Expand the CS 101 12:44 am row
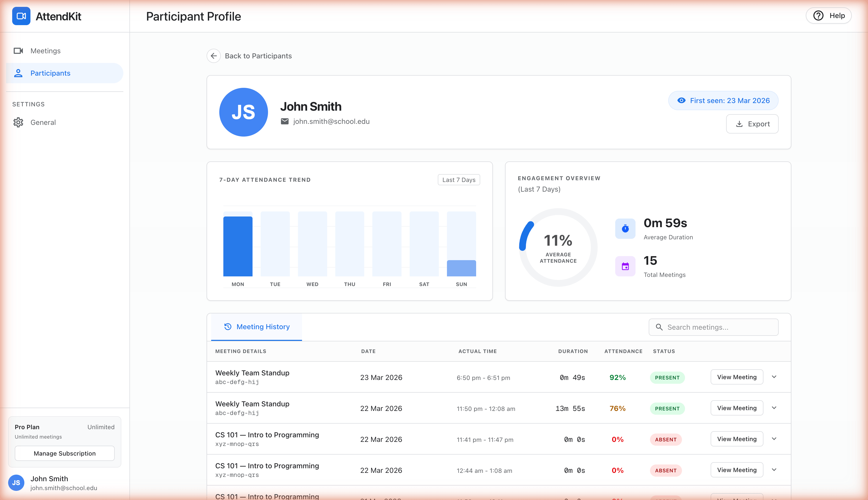Screen dimensions: 868x500 point(774,470)
